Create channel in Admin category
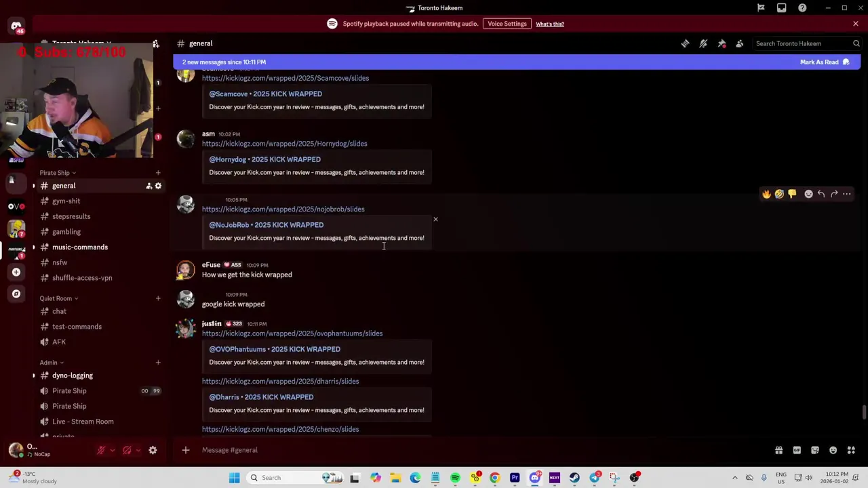This screenshot has width=868, height=488. 158,363
